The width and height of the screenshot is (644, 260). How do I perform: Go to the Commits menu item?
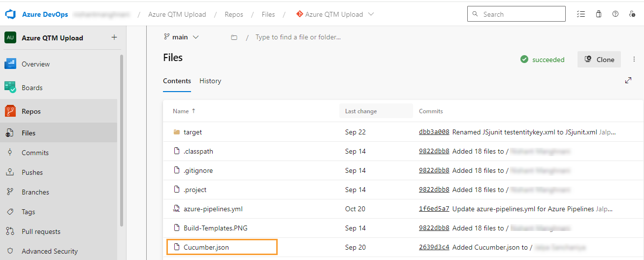point(35,153)
